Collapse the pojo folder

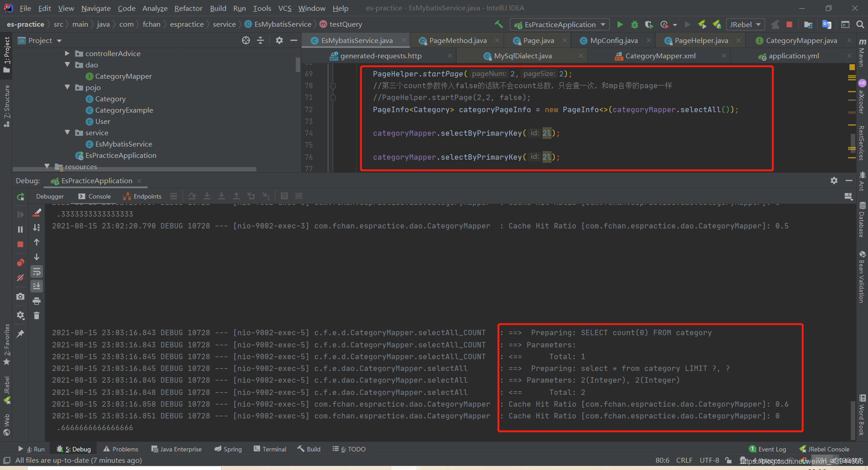tap(67, 87)
